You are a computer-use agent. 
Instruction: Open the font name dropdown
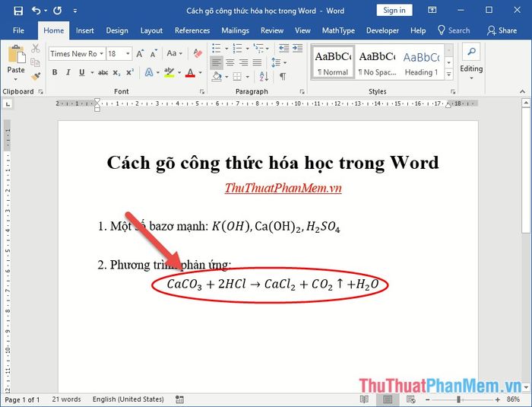tap(101, 54)
